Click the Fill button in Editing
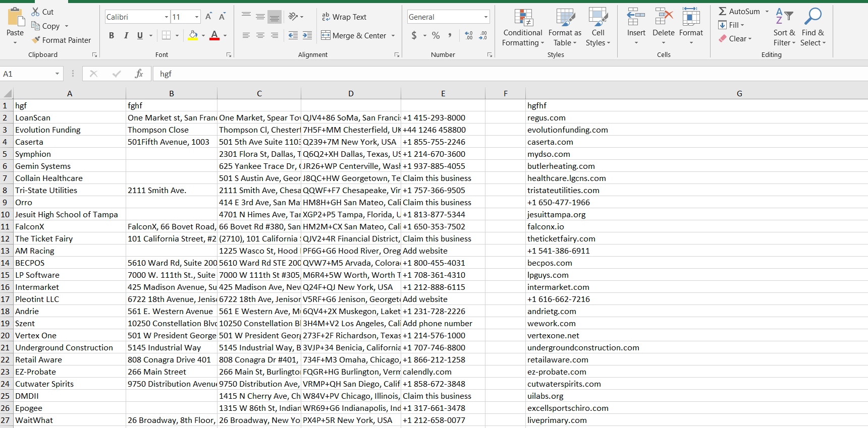 (731, 25)
